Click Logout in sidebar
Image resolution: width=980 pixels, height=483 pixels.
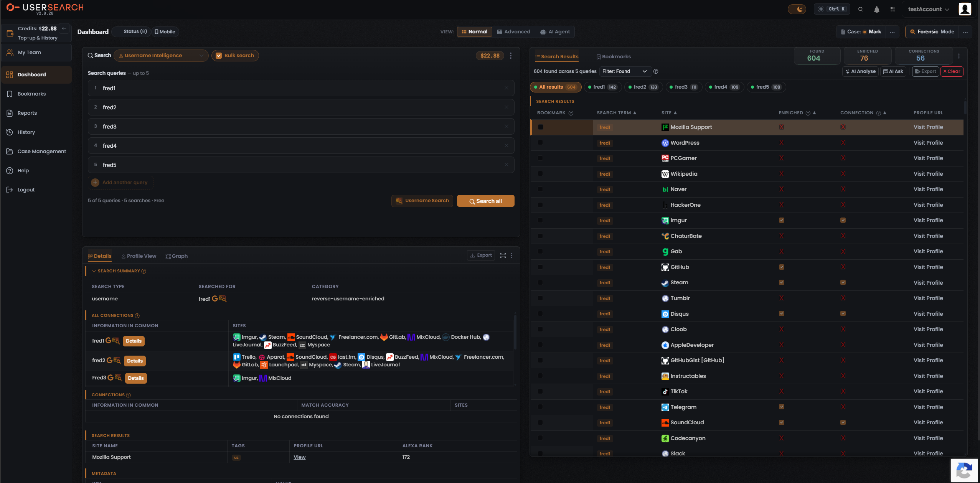[x=36, y=190]
